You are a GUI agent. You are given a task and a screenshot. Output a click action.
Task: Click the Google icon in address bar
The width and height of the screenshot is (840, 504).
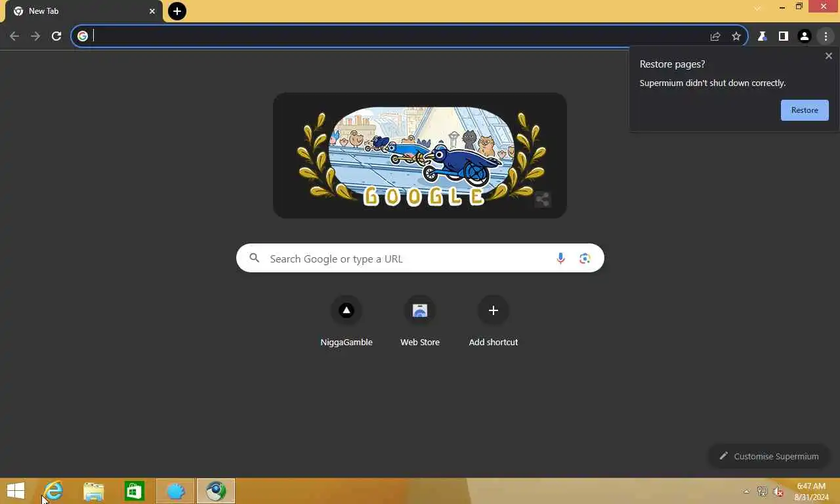coord(83,36)
